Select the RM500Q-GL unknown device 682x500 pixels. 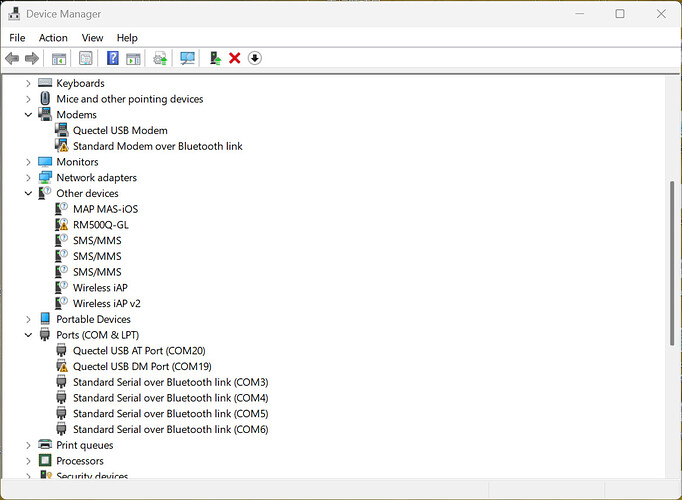pyautogui.click(x=100, y=225)
